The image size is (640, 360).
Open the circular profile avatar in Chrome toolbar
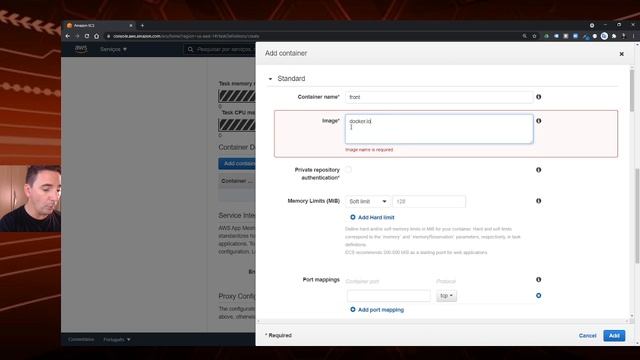click(x=604, y=36)
